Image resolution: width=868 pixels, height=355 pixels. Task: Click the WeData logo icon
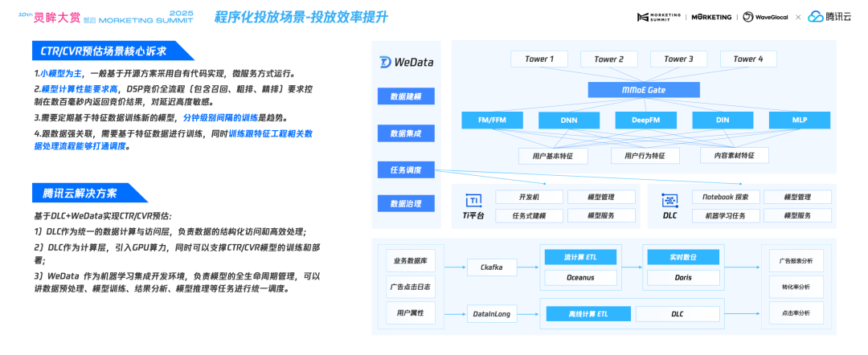pos(385,63)
